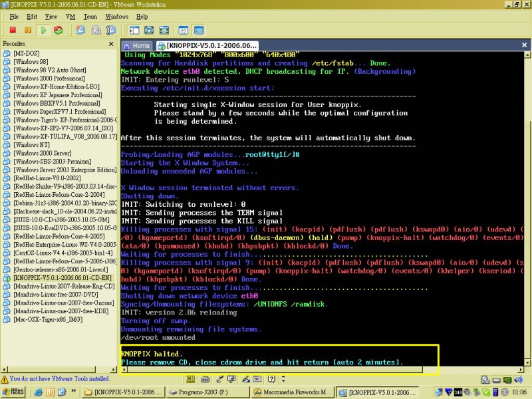Click the VM console scroll-down arrow

[x=528, y=363]
